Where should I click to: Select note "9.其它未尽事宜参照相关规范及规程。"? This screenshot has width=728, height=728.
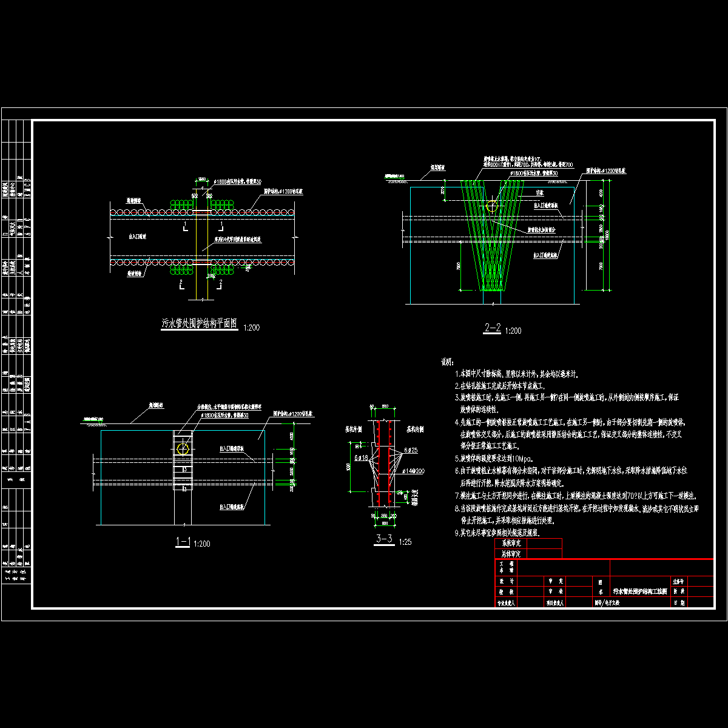click(x=497, y=533)
